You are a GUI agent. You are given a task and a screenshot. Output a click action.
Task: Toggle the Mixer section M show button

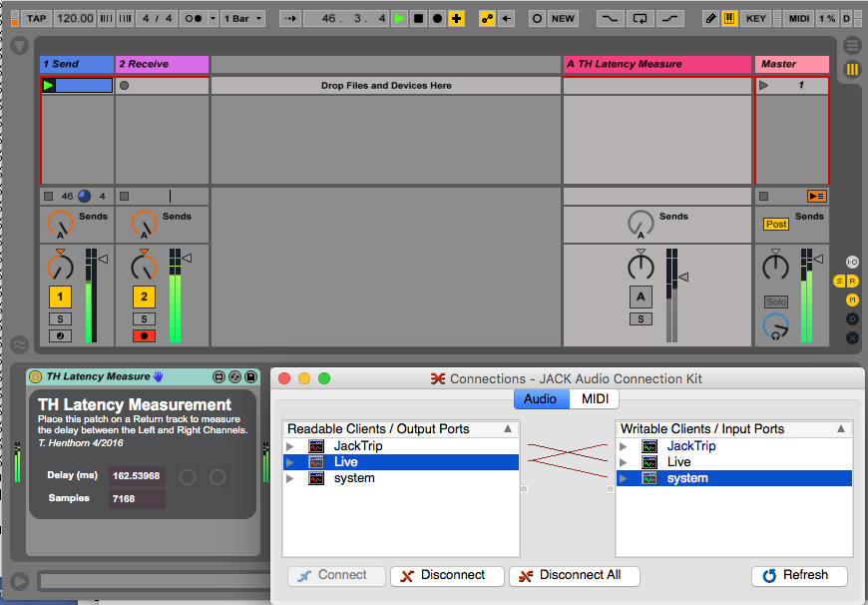pyautogui.click(x=852, y=301)
